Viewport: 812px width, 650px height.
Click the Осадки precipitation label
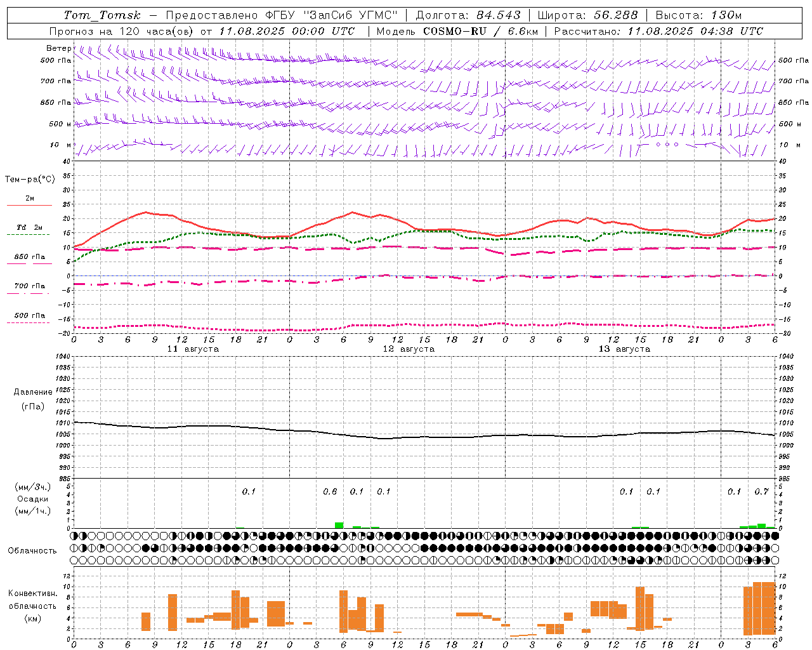pos(33,499)
